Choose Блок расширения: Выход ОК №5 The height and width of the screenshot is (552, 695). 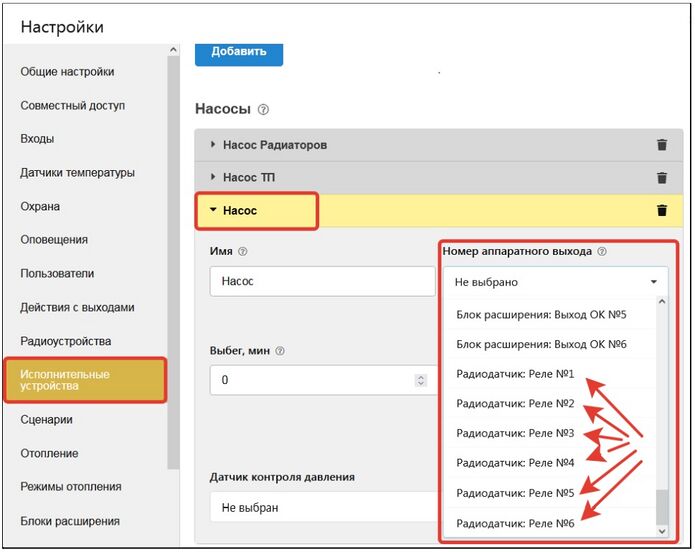pos(540,314)
